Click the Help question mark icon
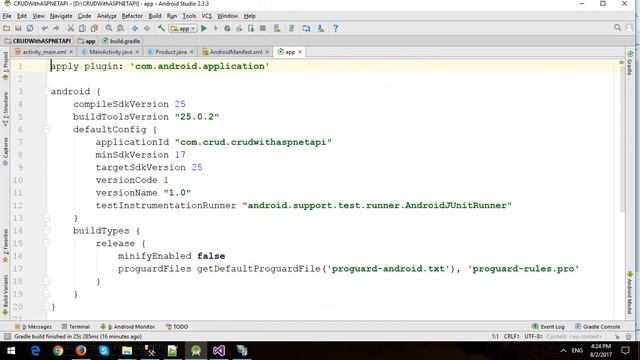 pyautogui.click(x=335, y=28)
